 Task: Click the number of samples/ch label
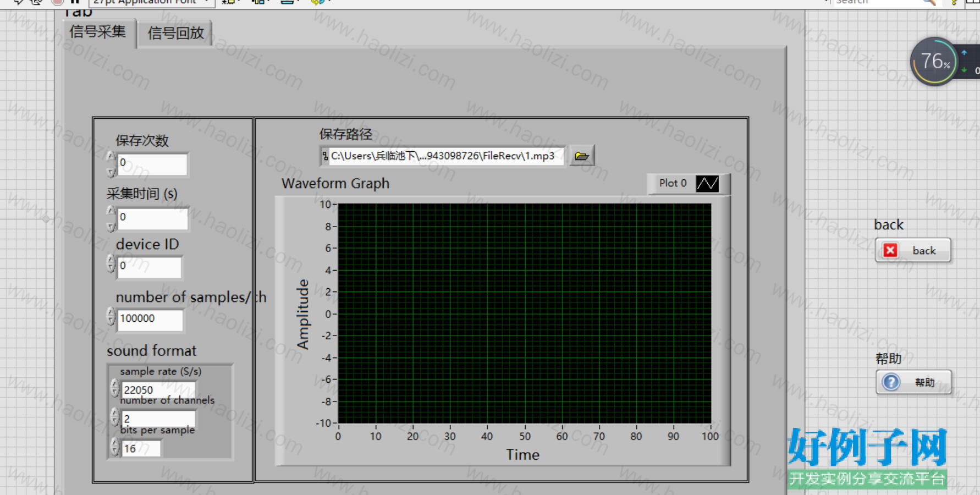click(x=191, y=297)
